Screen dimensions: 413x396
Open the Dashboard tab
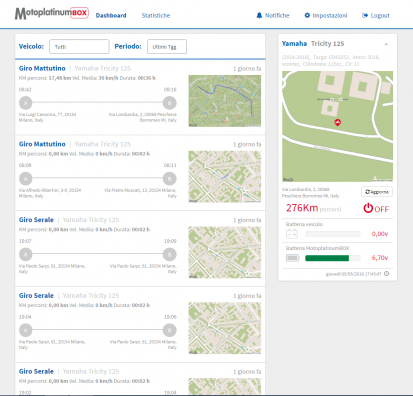(111, 15)
